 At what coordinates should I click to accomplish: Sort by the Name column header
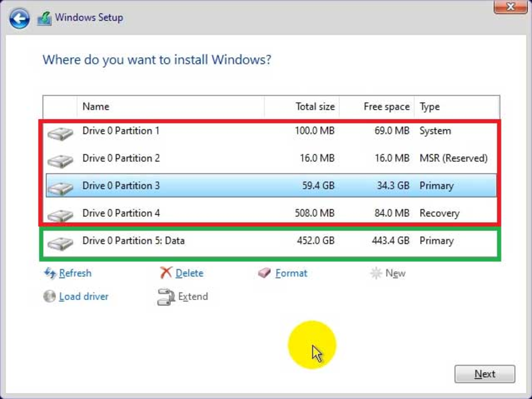click(x=171, y=106)
